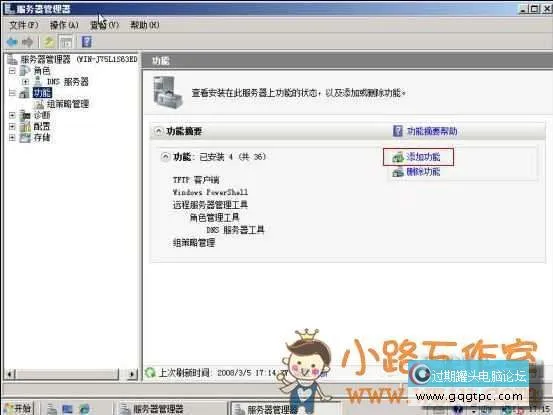553x415 pixels.
Task: Click the DNS 服务器 icon in tree
Action: [38, 82]
